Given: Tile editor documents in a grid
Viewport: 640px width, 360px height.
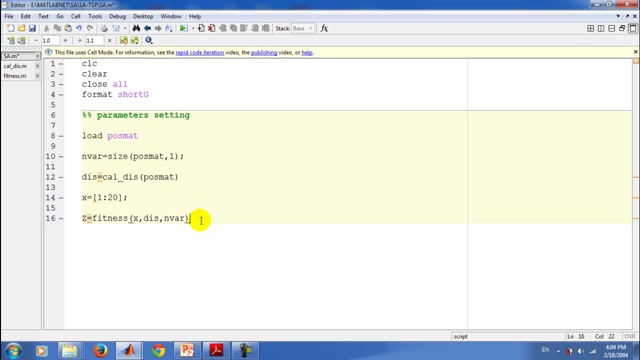Looking at the screenshot, I should click(590, 28).
